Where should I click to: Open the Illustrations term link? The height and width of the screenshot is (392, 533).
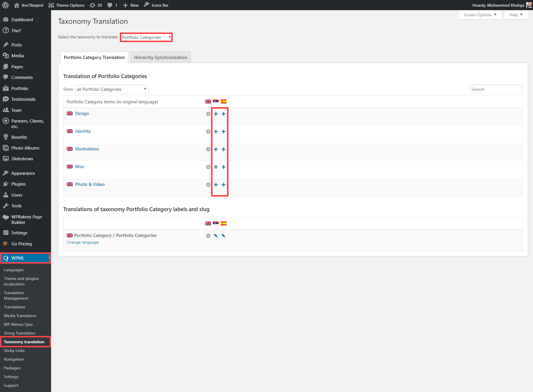87,149
